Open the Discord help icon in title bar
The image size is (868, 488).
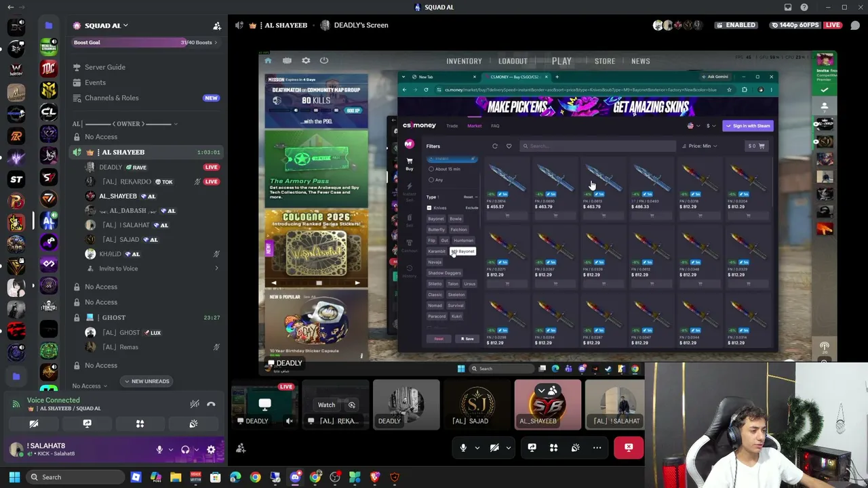(804, 7)
